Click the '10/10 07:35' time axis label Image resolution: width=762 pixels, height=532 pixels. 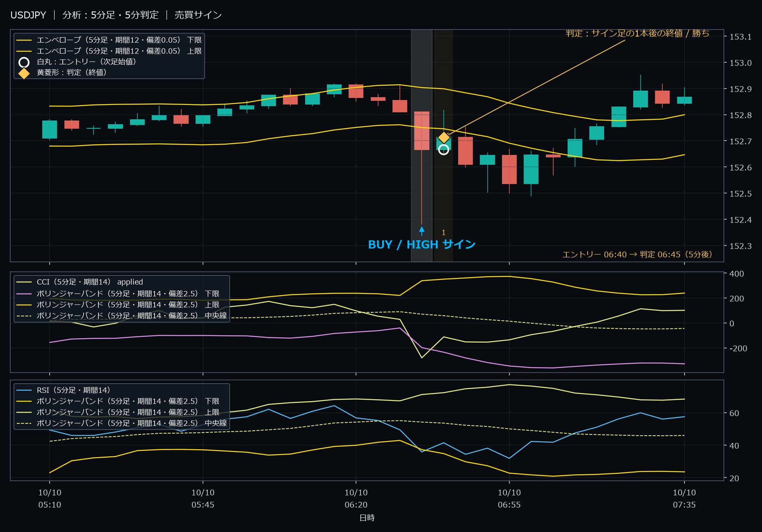click(684, 499)
